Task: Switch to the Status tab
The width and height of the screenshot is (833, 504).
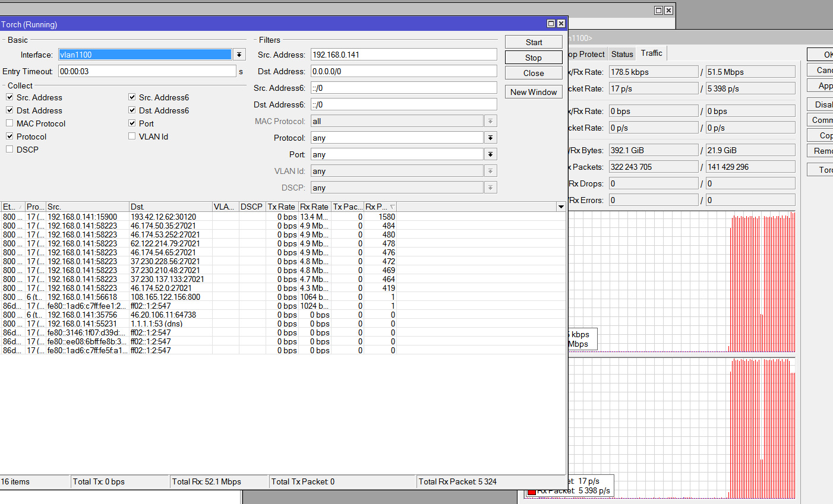Action: 622,54
